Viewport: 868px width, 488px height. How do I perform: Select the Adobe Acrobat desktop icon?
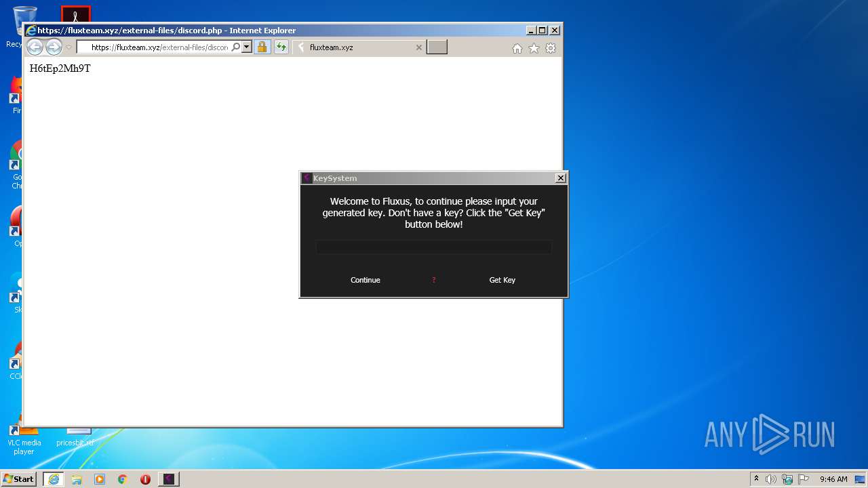point(75,14)
